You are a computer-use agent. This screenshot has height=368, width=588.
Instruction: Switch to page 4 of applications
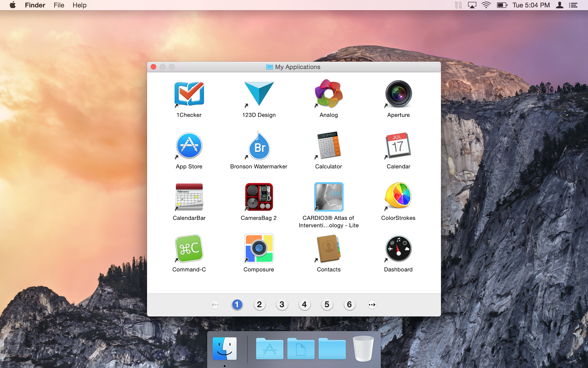pyautogui.click(x=304, y=305)
